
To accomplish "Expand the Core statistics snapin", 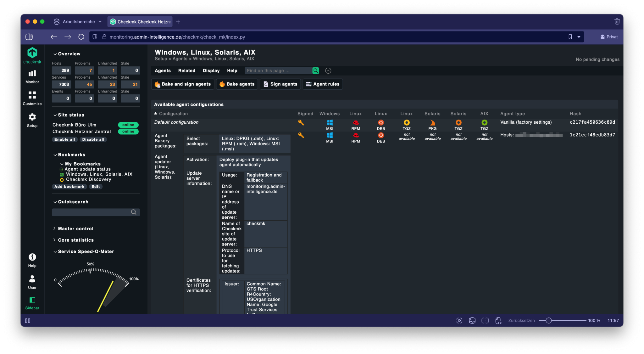I will pyautogui.click(x=73, y=240).
